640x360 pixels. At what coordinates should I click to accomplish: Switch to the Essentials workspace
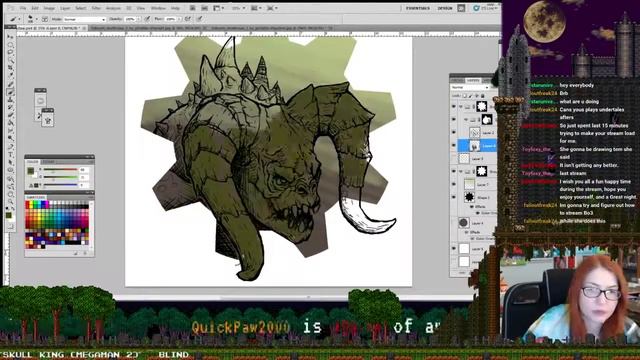click(x=417, y=8)
